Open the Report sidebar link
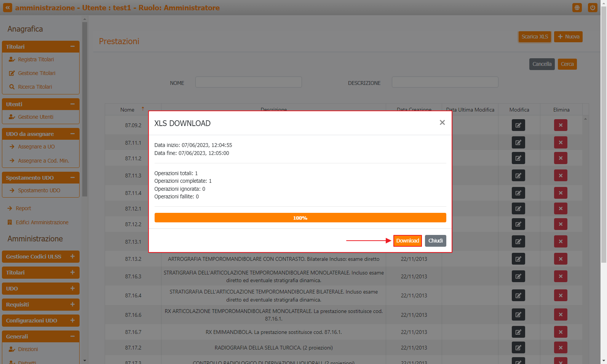This screenshot has height=364, width=607. click(x=23, y=208)
